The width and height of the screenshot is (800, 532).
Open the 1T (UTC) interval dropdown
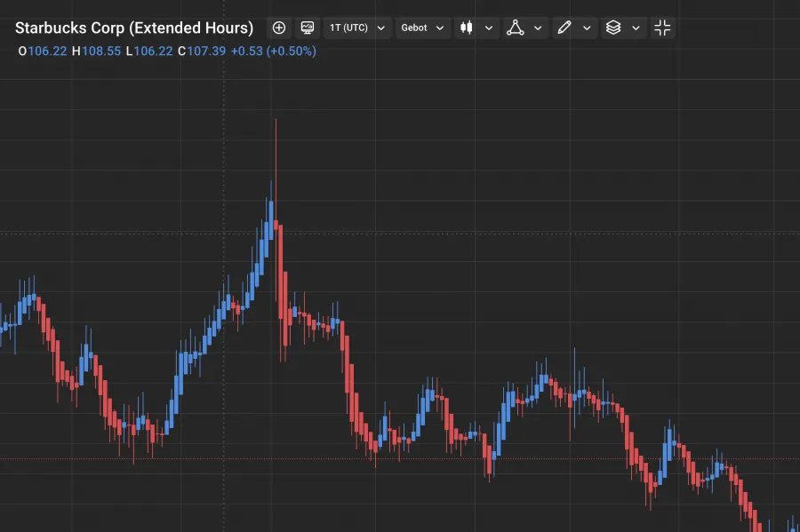click(x=356, y=28)
